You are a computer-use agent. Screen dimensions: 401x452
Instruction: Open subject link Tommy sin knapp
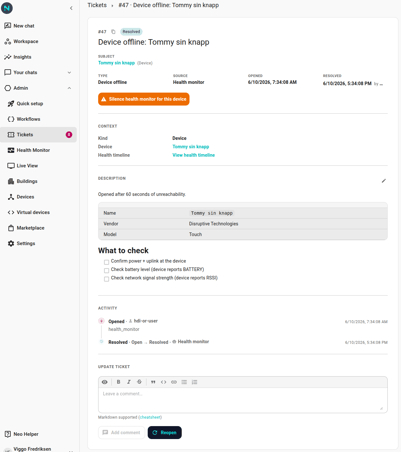click(x=116, y=63)
